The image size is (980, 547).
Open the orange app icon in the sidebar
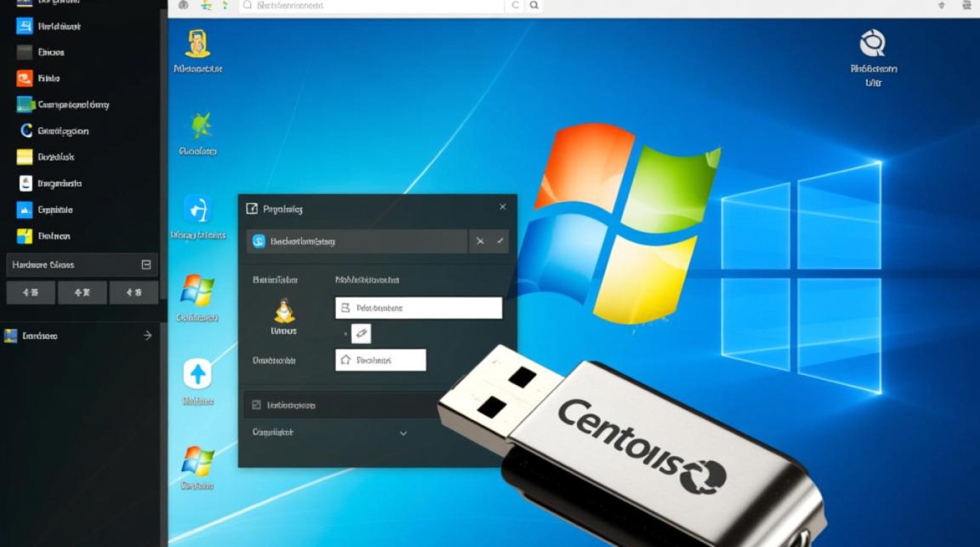(x=25, y=79)
